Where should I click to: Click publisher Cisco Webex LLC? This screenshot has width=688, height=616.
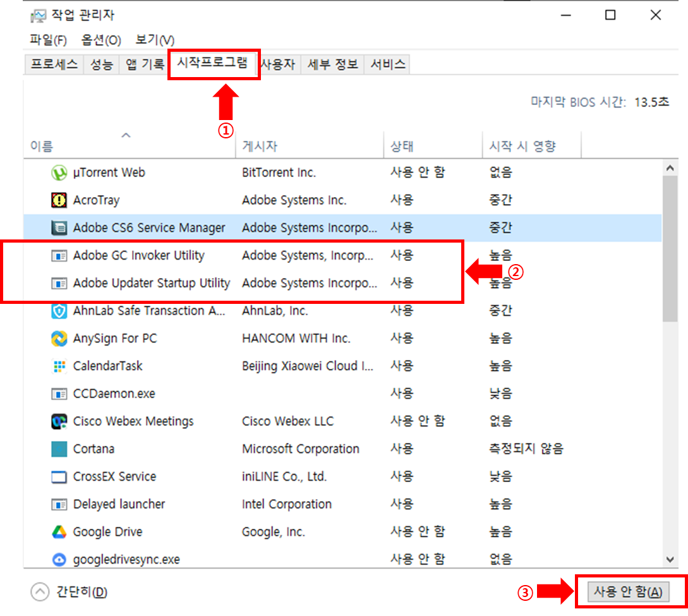click(x=287, y=421)
